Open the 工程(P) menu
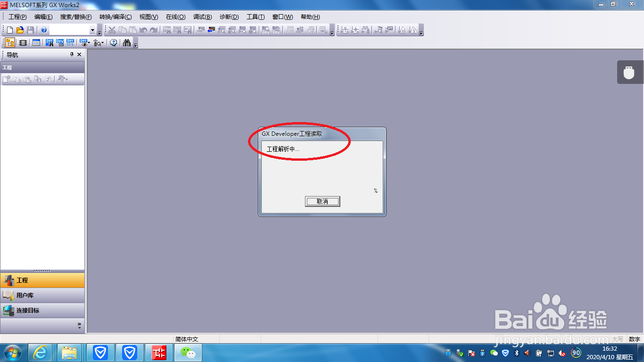 (x=17, y=17)
